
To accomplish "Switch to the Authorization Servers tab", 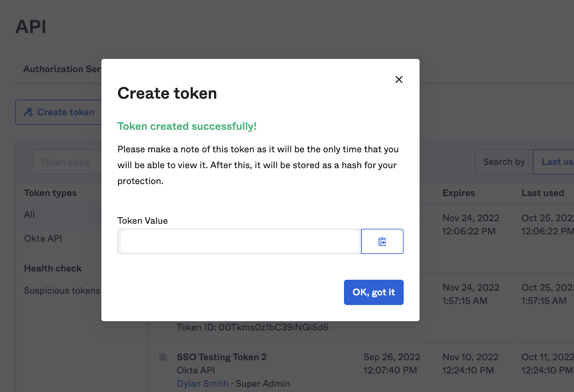I will [62, 69].
